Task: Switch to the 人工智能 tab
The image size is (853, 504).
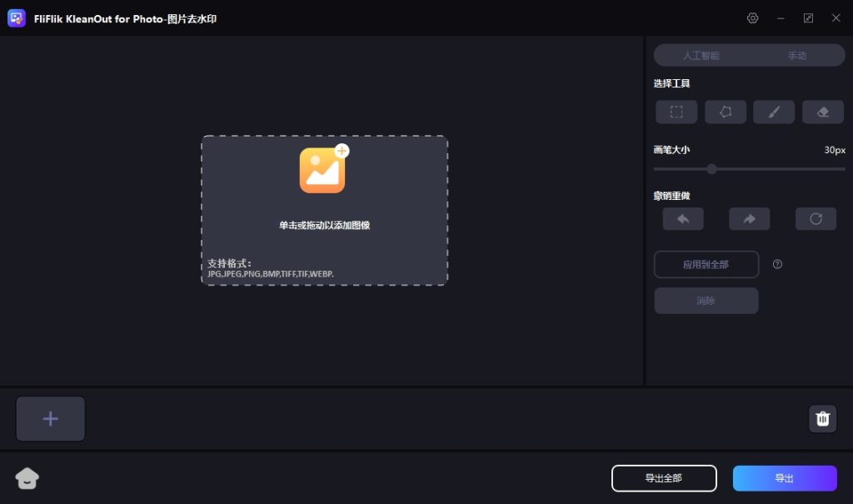Action: click(701, 56)
